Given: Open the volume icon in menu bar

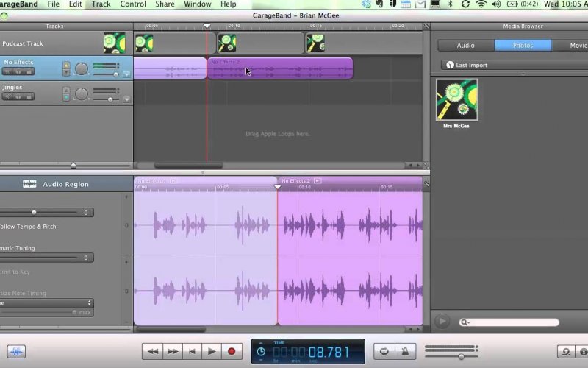Looking at the screenshot, I should pos(495,4).
